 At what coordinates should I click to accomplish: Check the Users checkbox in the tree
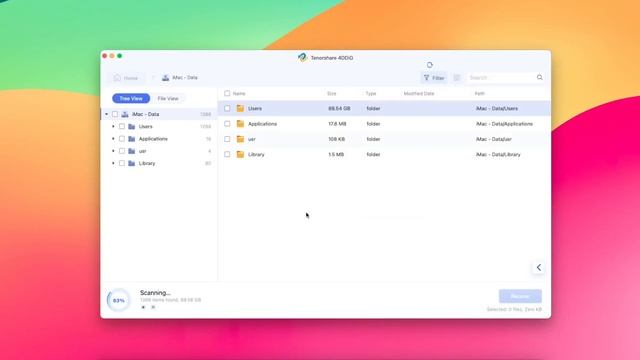[x=122, y=127]
